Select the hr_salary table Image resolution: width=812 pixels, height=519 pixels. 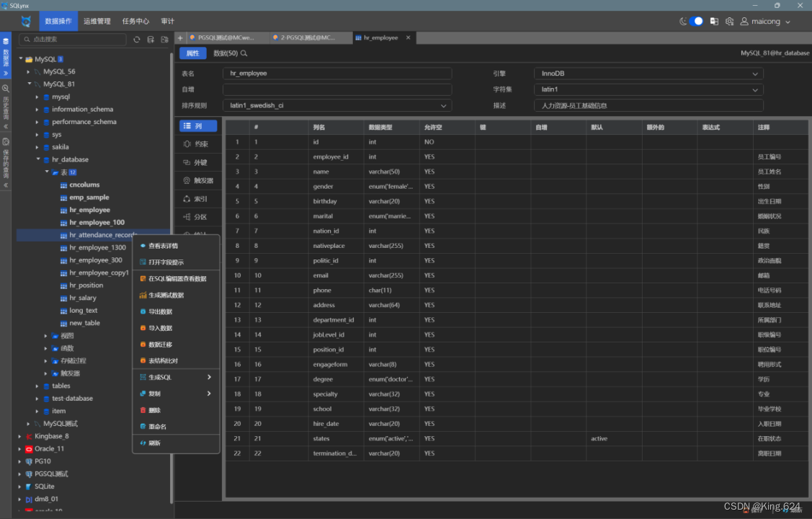(83, 298)
